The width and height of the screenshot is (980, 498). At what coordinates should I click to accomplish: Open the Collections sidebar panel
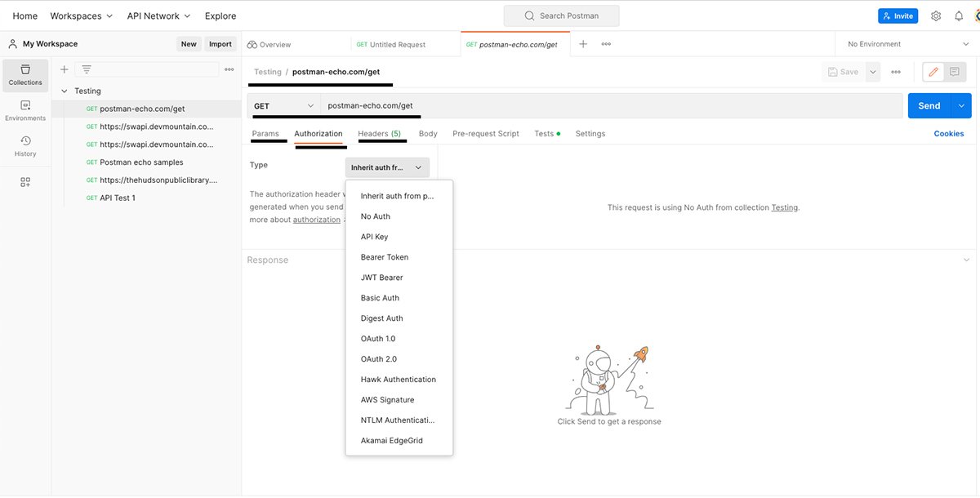pos(24,75)
